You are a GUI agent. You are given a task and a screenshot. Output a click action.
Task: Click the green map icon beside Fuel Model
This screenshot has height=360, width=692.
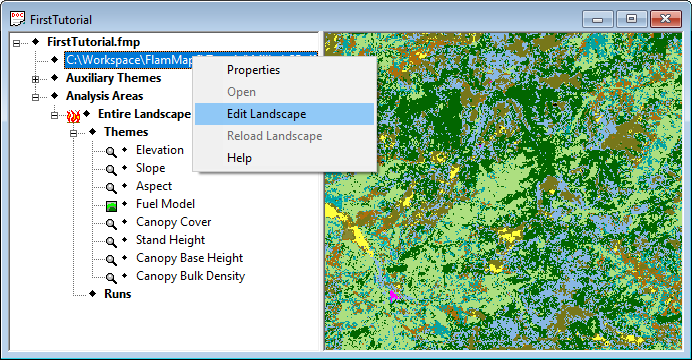click(111, 206)
